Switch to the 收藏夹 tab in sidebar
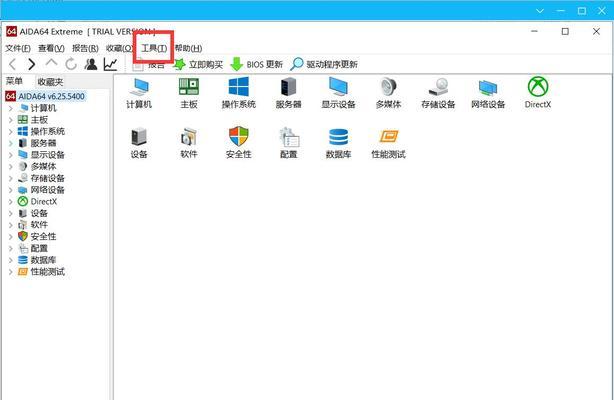Viewport: 614px width, 400px height. tap(50, 82)
